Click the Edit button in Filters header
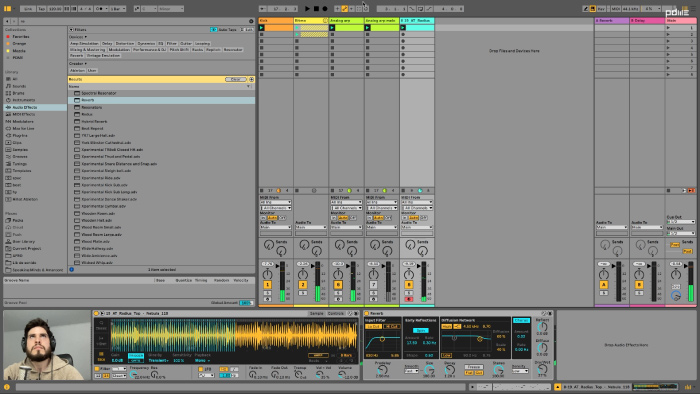Image resolution: width=700 pixels, height=394 pixels. (x=247, y=29)
